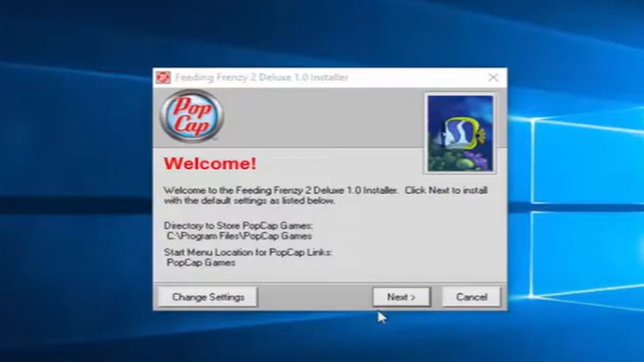Viewport: 644px width, 362px height.
Task: Click the Directory to Store PopCap Games label
Action: 238,225
